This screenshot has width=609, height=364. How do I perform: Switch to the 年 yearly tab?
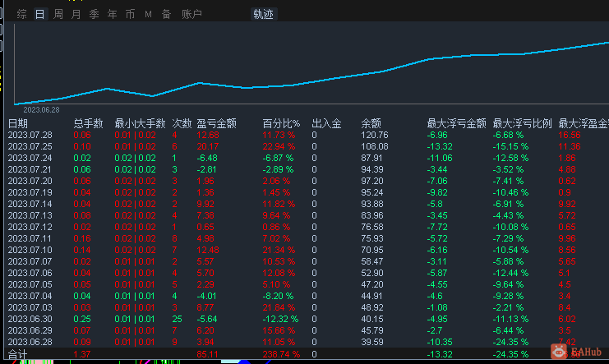(113, 14)
